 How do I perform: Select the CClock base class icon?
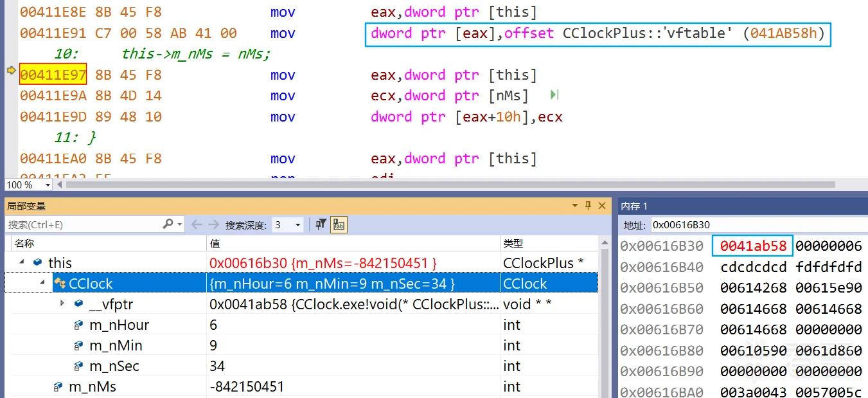coord(60,284)
